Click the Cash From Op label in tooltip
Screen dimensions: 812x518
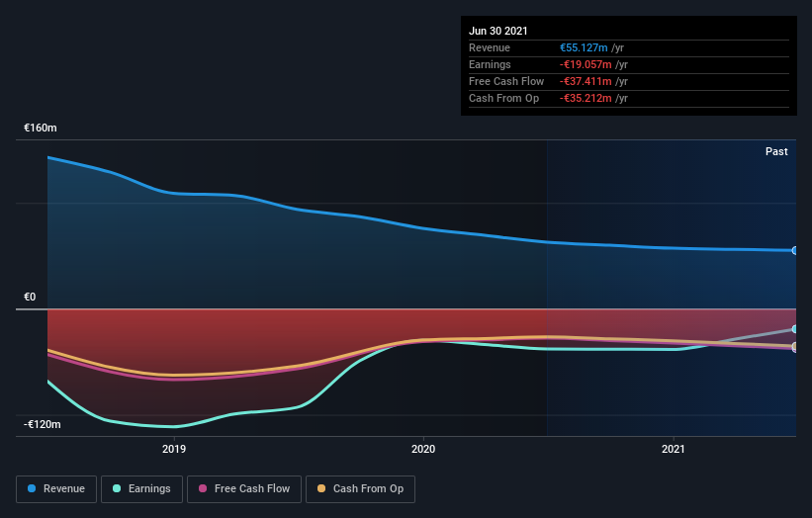click(x=503, y=98)
